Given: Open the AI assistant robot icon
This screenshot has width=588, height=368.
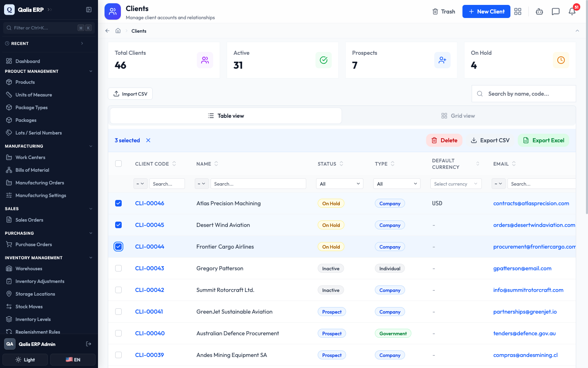Looking at the screenshot, I should tap(539, 11).
